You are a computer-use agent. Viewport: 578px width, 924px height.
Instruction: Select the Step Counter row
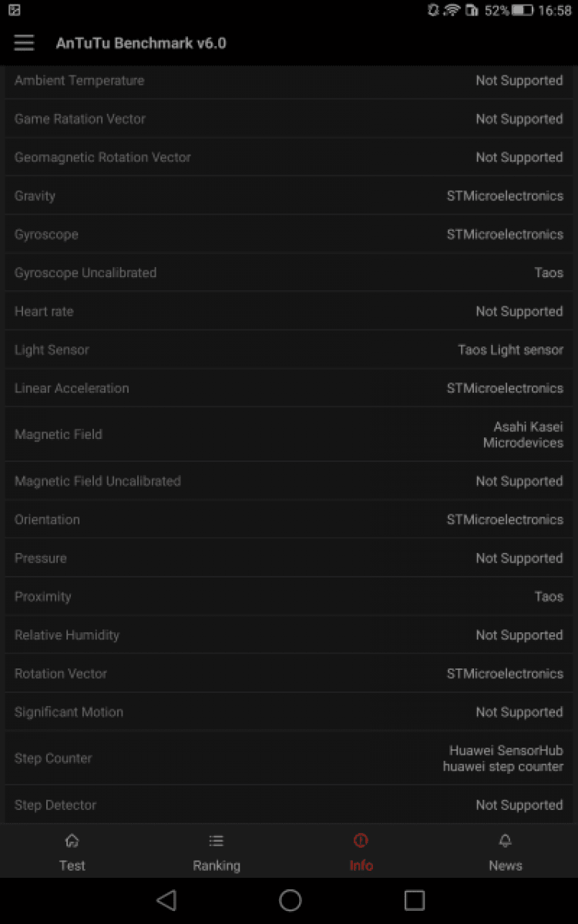tap(289, 758)
